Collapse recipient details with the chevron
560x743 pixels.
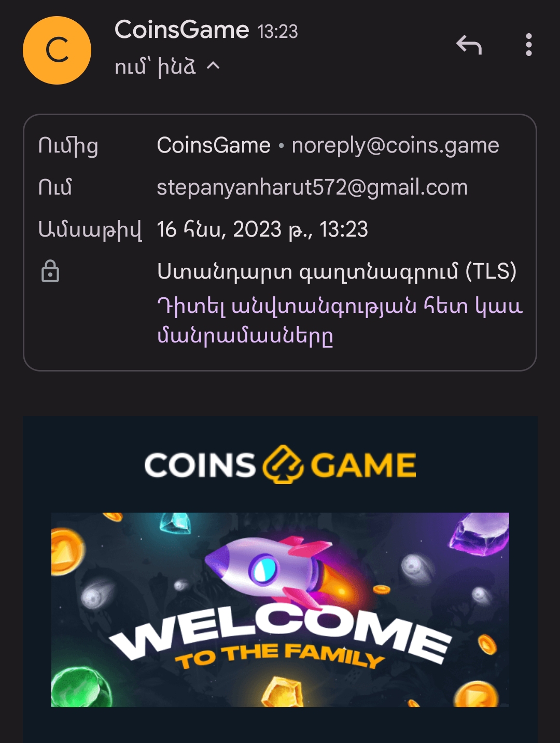pos(213,66)
